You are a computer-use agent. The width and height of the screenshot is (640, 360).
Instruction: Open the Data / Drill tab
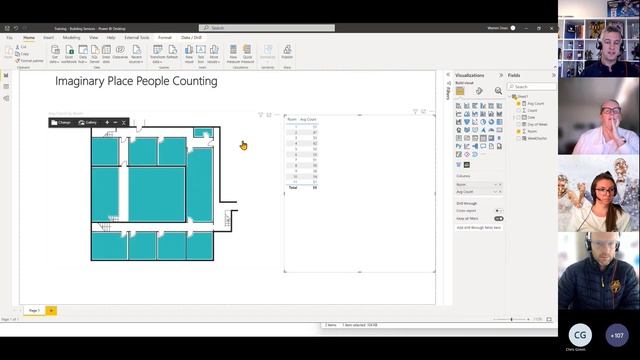pos(191,38)
